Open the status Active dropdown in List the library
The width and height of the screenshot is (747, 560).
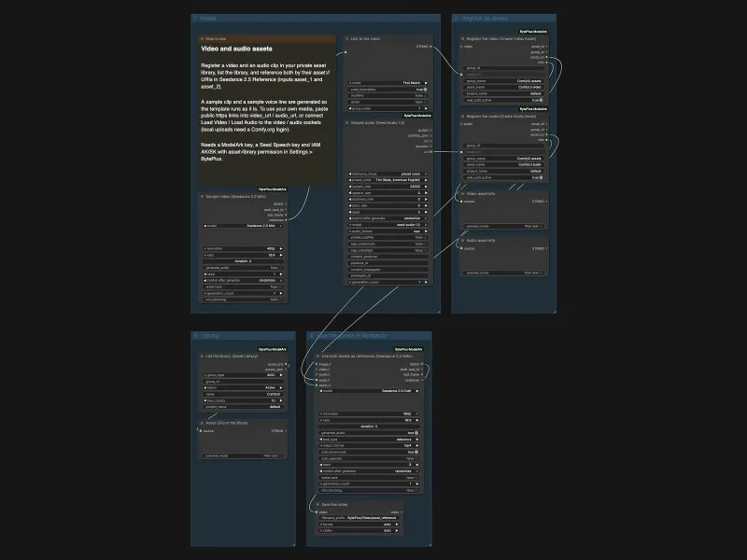(x=243, y=387)
